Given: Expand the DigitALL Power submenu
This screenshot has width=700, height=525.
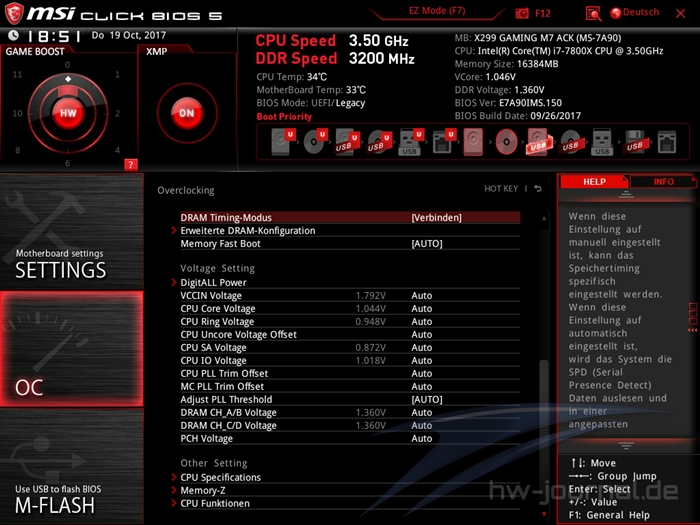Looking at the screenshot, I should 213,283.
